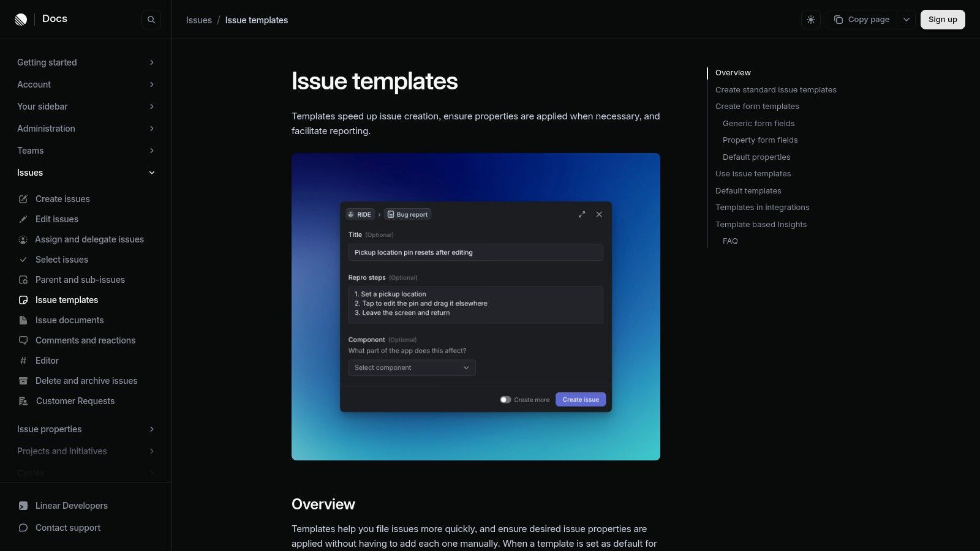
Task: Click the Customer Requests icon
Action: click(x=23, y=401)
